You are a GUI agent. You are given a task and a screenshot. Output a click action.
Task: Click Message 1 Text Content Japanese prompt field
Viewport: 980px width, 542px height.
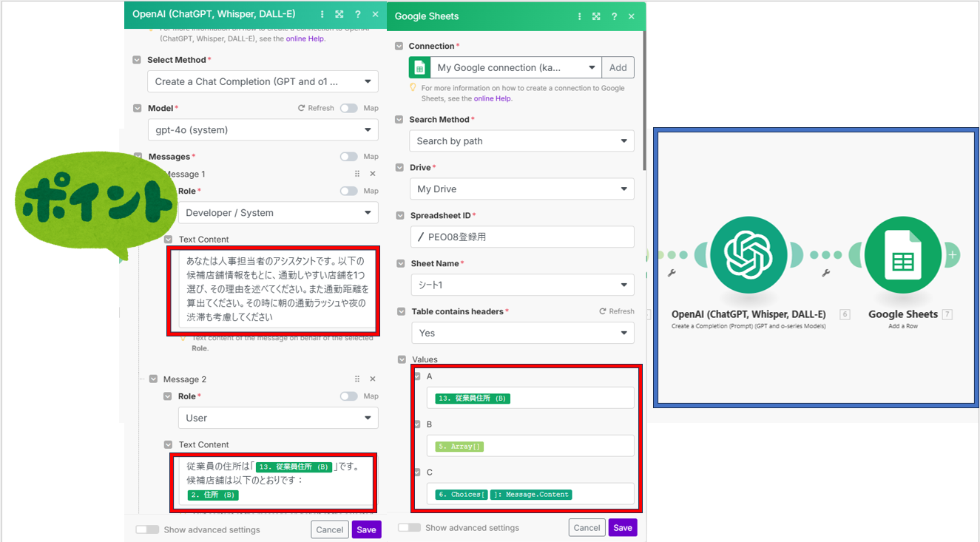click(277, 288)
